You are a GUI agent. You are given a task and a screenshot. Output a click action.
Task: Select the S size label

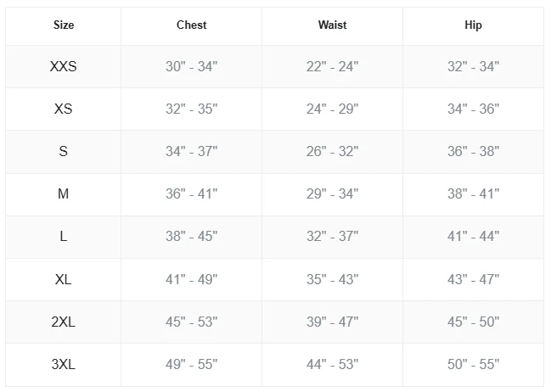click(x=64, y=151)
